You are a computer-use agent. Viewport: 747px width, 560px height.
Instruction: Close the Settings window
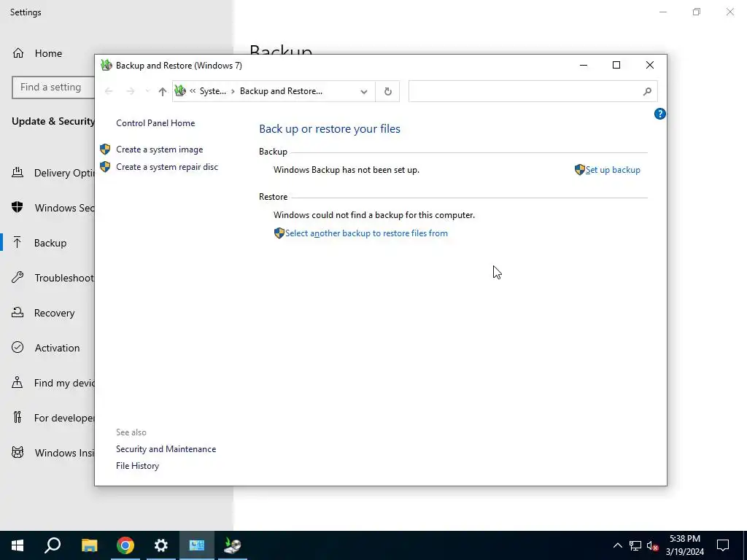coord(729,12)
